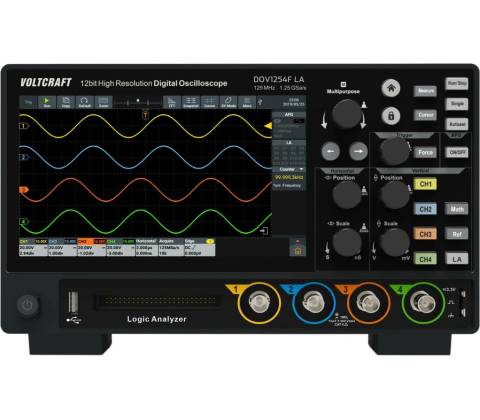480x420 pixels.
Task: Open the CH1 settings box on screen
Action: click(33, 247)
